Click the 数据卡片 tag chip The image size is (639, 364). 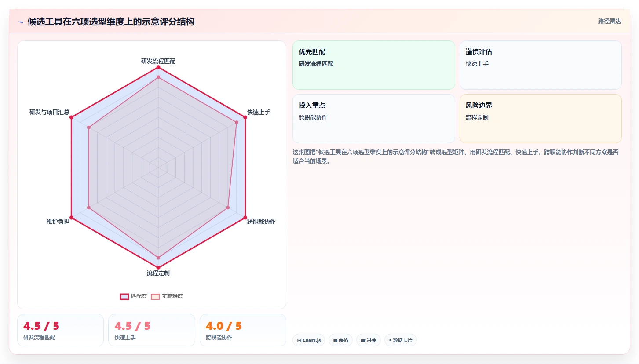pyautogui.click(x=401, y=340)
